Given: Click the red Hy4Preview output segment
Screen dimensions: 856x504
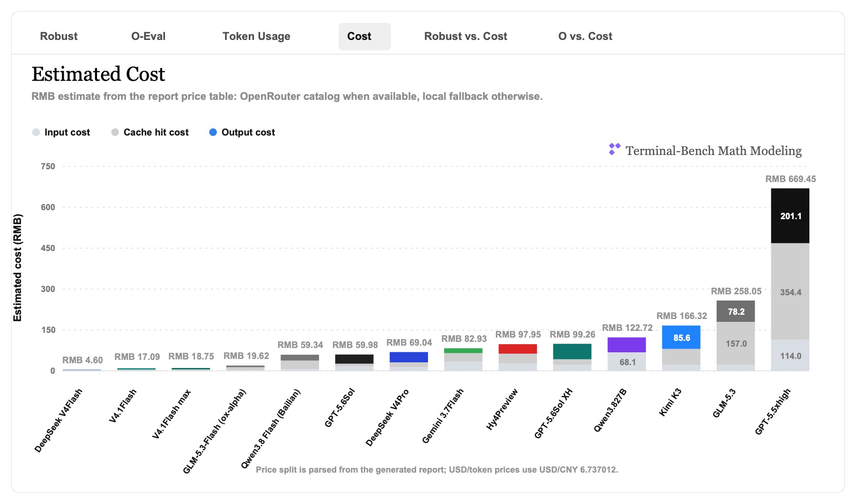Looking at the screenshot, I should pos(518,349).
